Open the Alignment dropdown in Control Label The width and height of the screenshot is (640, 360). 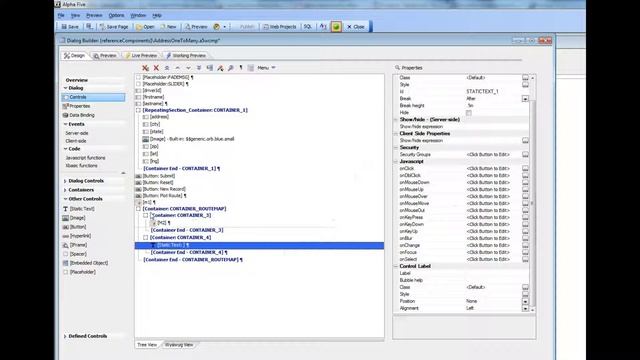pos(525,309)
